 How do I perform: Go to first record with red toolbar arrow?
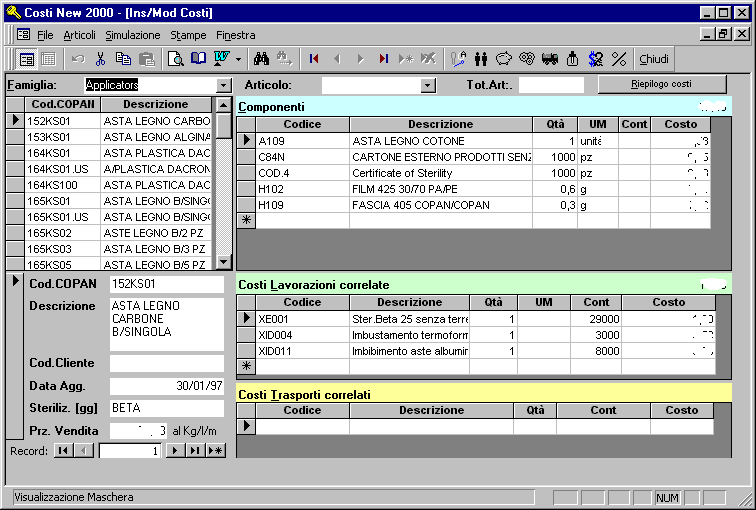(314, 59)
